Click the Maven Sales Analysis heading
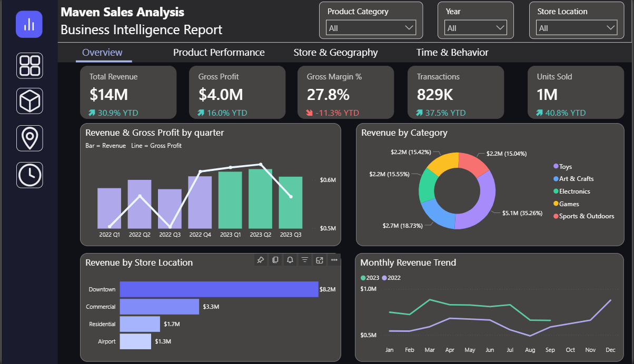 pos(123,12)
